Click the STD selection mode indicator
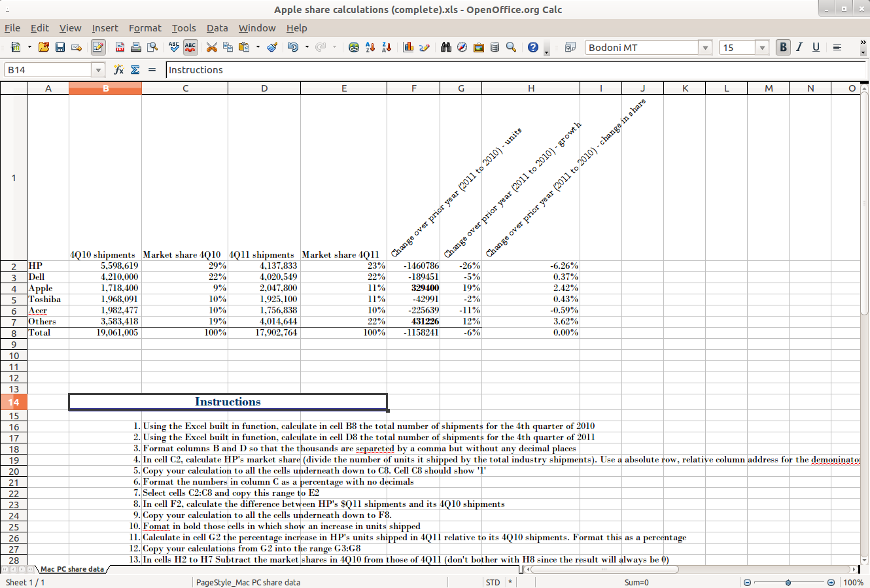This screenshot has width=870, height=588. (x=493, y=582)
